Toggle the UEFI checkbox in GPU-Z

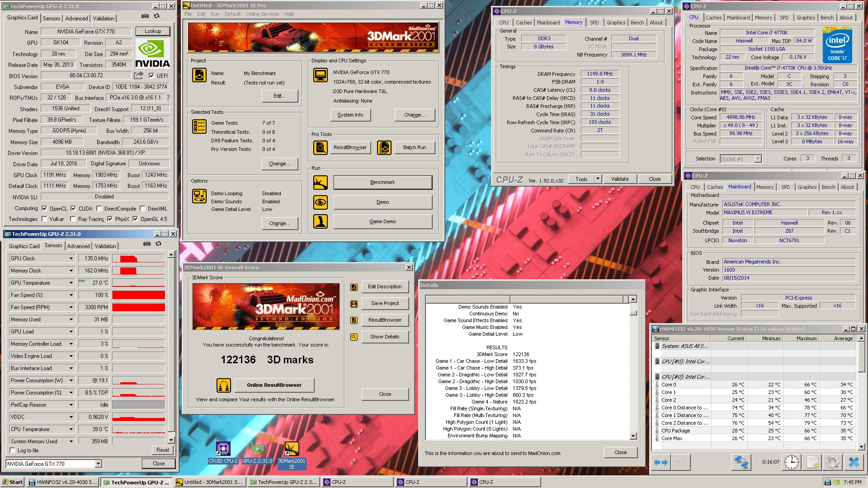point(151,75)
